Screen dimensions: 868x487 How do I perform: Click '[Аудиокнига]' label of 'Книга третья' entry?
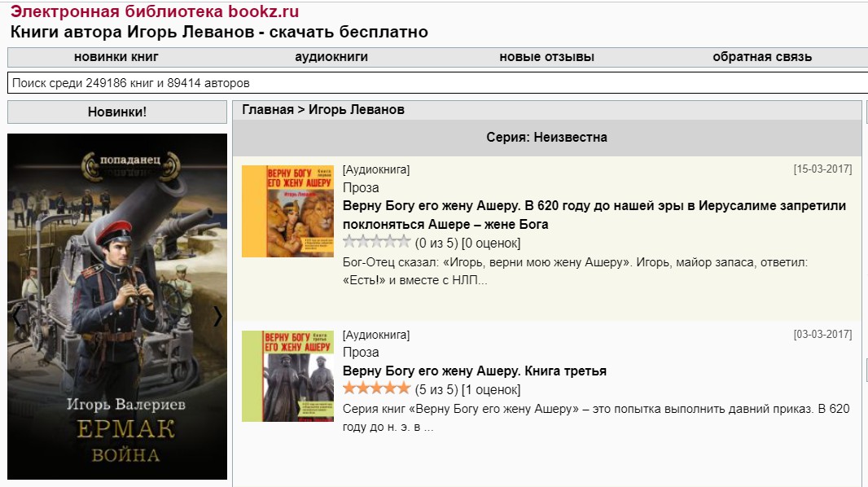(376, 335)
